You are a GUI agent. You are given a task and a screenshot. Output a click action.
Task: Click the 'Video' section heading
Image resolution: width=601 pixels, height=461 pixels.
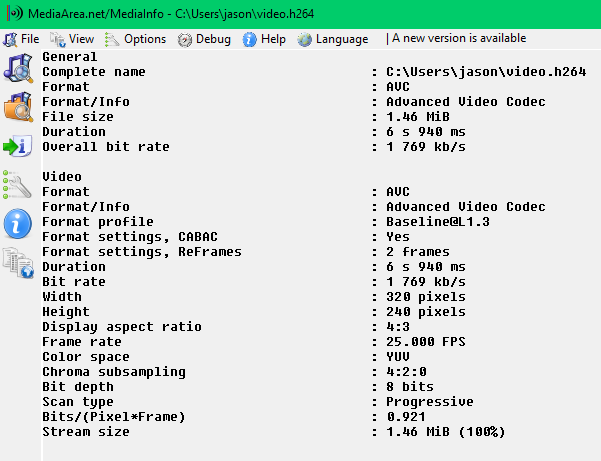click(x=62, y=177)
